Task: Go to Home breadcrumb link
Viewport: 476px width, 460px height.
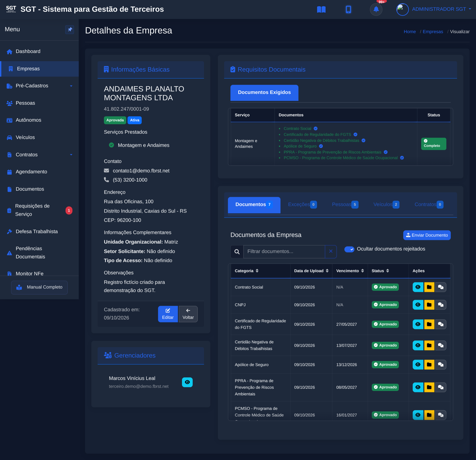Action: tap(410, 32)
